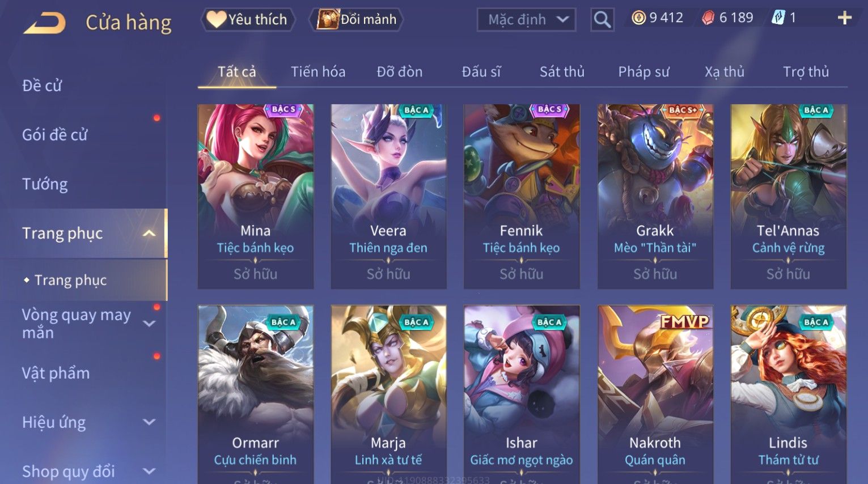Image resolution: width=868 pixels, height=484 pixels.
Task: Expand Vòng quay may mắn menu
Action: point(149,324)
